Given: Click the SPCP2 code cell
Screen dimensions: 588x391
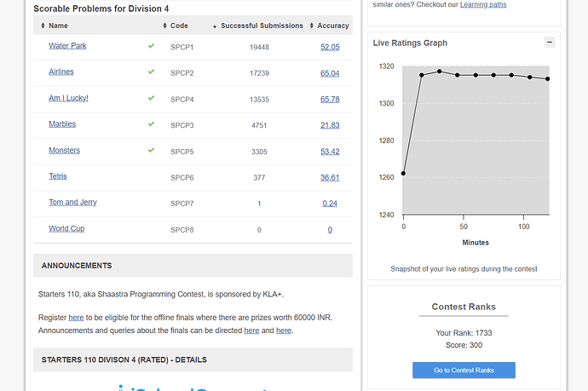Looking at the screenshot, I should [182, 73].
